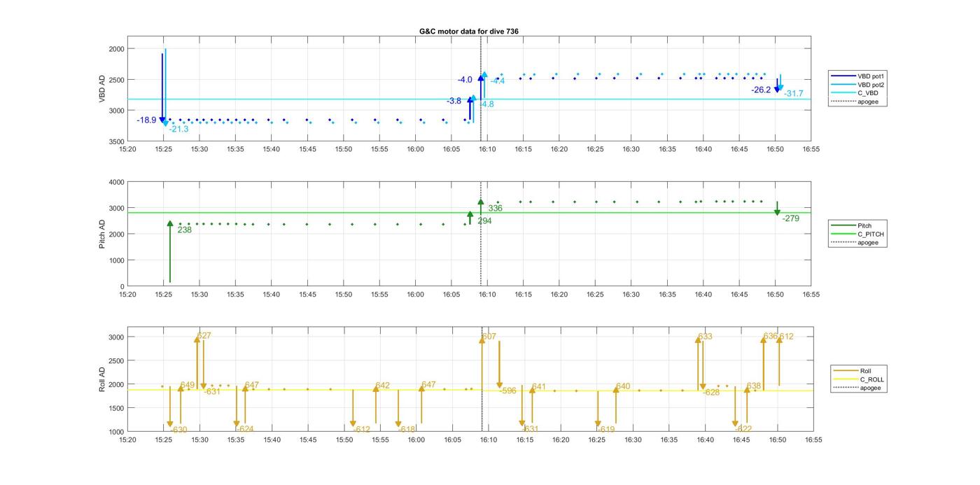Click the title 'G&C motor data for dive 736'
Image resolution: width=980 pixels, height=485 pixels.
coord(468,31)
